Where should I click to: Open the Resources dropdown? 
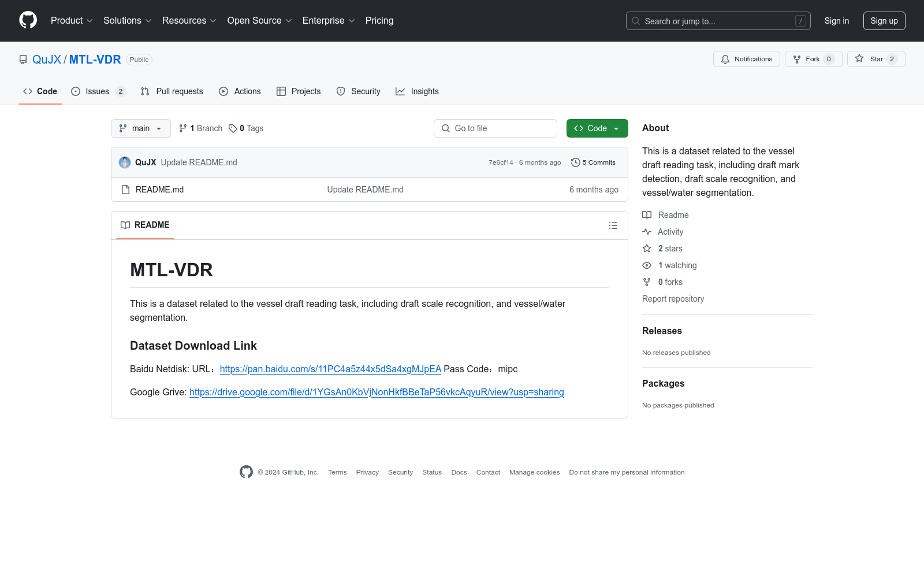coord(189,21)
